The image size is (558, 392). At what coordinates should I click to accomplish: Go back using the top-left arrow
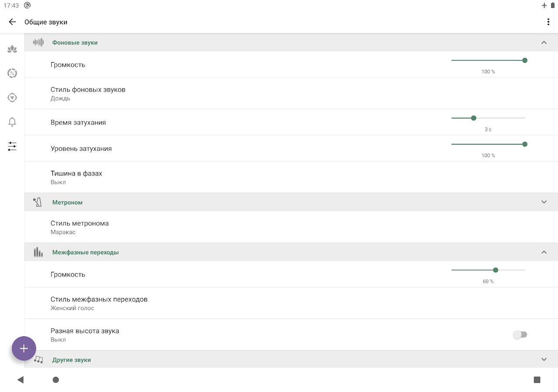click(12, 22)
